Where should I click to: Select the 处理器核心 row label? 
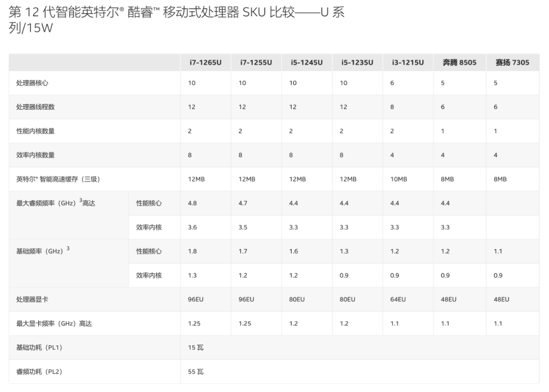[x=33, y=83]
